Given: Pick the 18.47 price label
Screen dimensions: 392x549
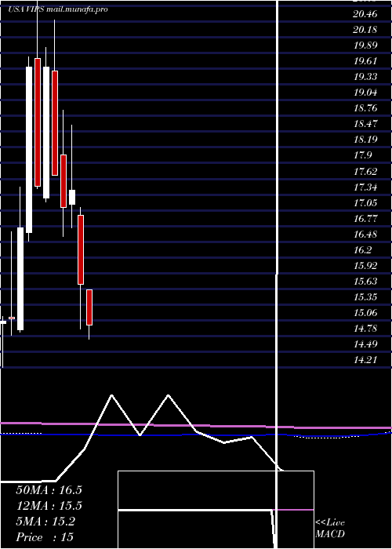Looking at the screenshot, I should coord(365,124).
